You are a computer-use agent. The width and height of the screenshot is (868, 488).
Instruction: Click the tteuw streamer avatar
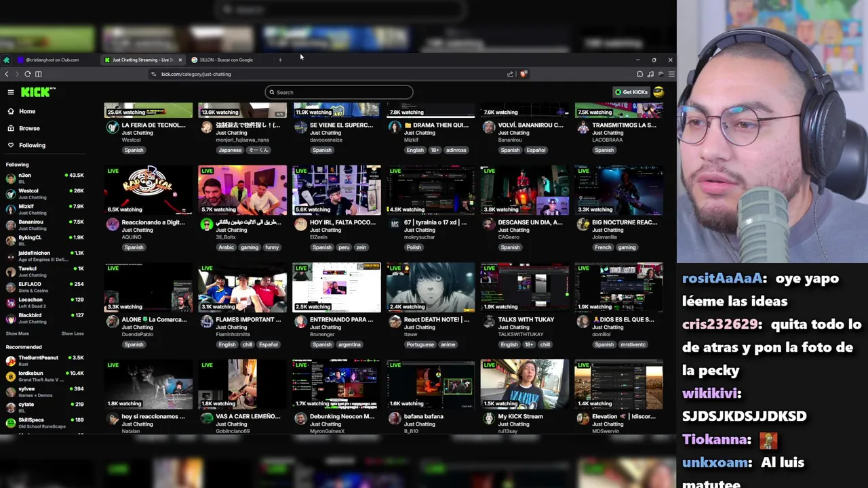click(x=395, y=321)
